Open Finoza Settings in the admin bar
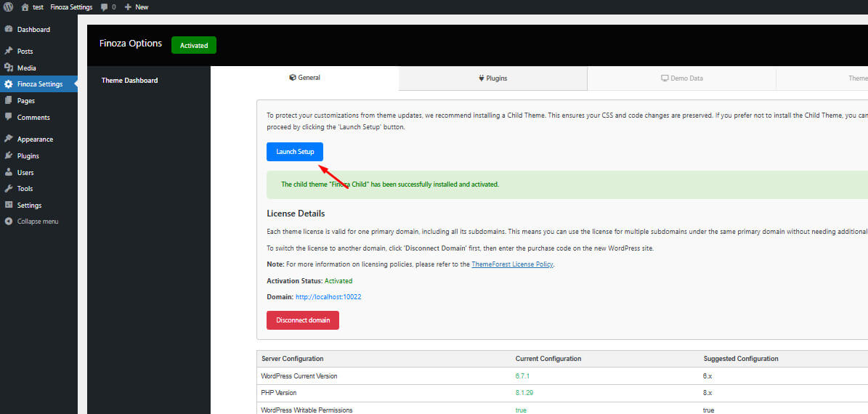 pos(71,7)
